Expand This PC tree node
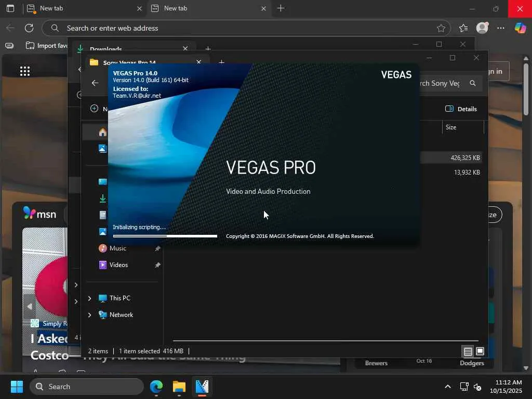Viewport: 532px width, 399px height. 89,298
